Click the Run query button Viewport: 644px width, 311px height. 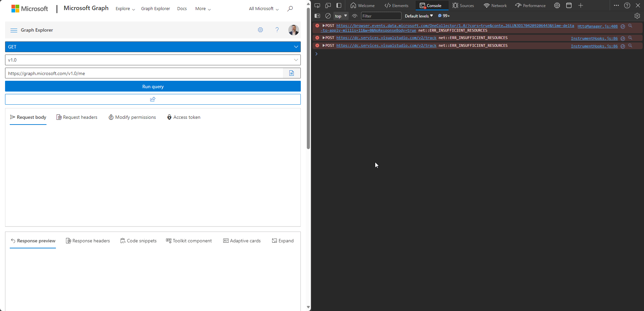tap(153, 87)
